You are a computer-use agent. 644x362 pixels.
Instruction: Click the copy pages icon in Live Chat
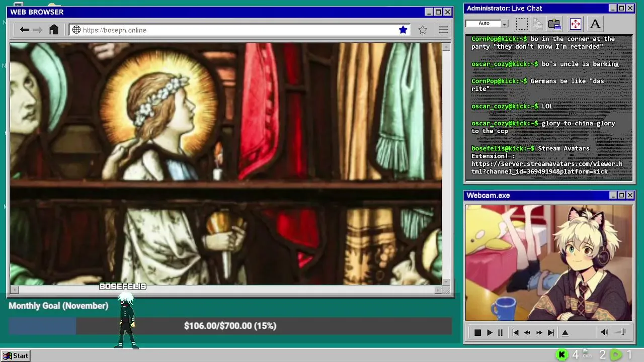[538, 24]
